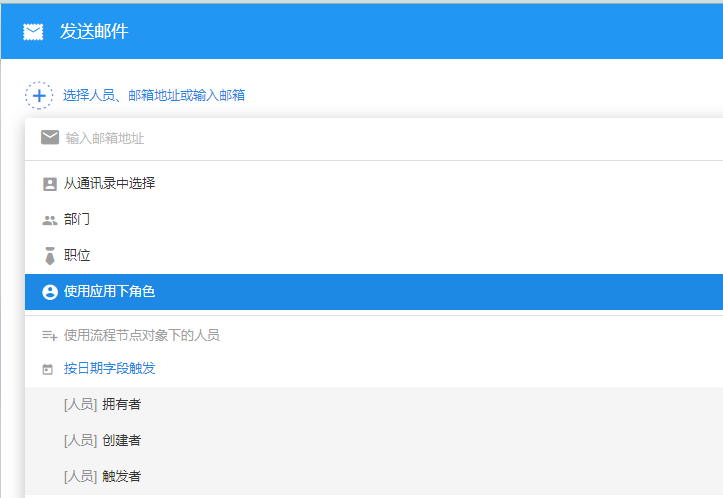Click the tie icon beside 职位
The width and height of the screenshot is (723, 498).
pyautogui.click(x=50, y=256)
